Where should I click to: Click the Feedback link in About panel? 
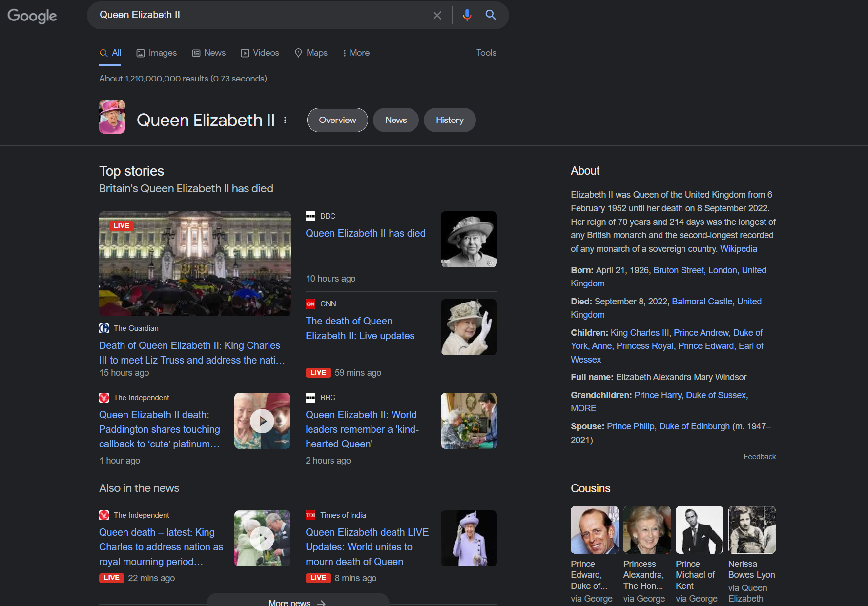[760, 457]
